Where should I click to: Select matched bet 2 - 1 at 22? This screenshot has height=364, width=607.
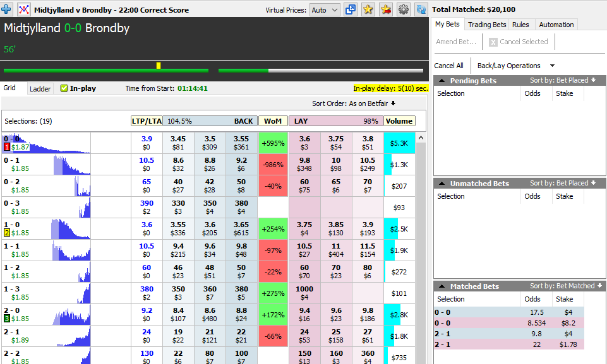[508, 344]
